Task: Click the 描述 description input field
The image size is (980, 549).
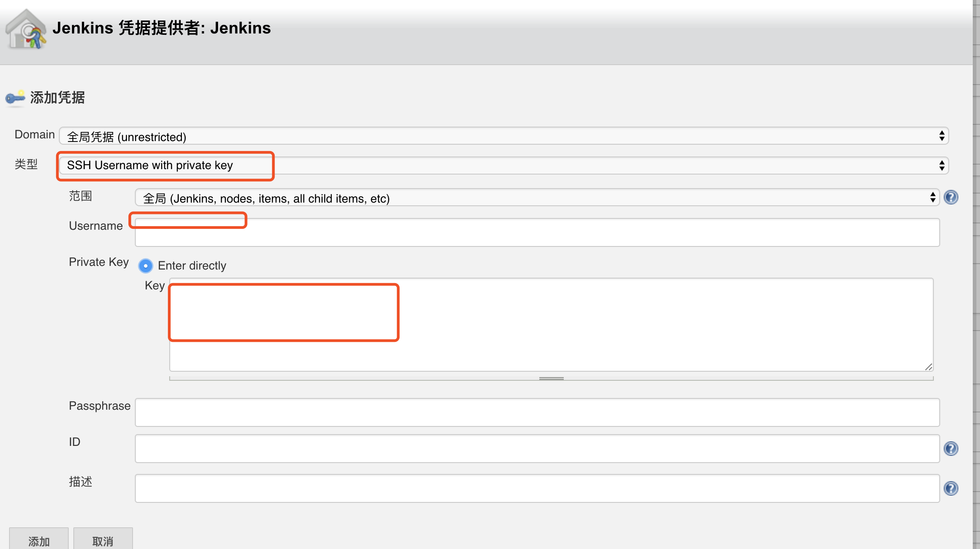Action: click(x=537, y=488)
